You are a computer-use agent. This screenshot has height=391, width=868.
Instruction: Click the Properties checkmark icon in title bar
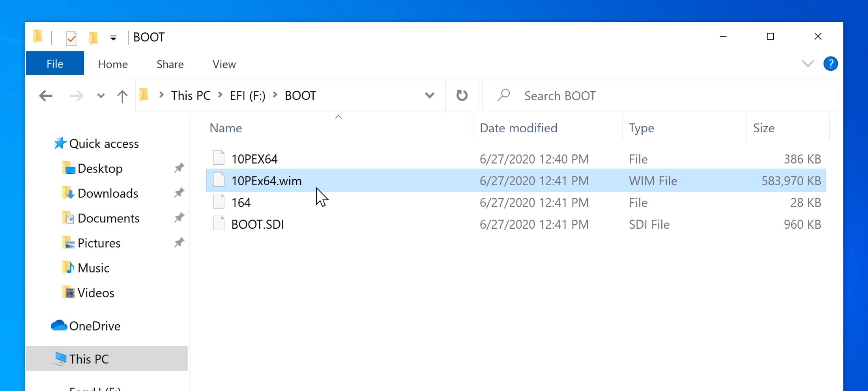click(71, 38)
